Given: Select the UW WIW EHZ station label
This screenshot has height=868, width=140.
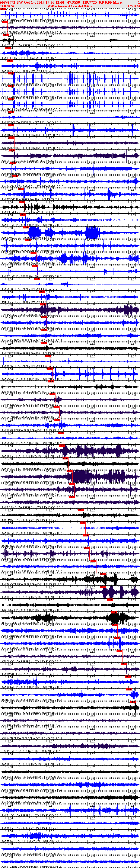Looking at the screenshot, I should 31,443.
